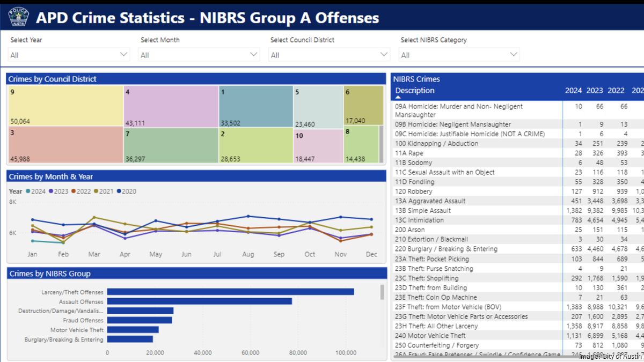Select row 210 Extortion / Blackmail
Screen dimensions: 644x362
click(517, 239)
